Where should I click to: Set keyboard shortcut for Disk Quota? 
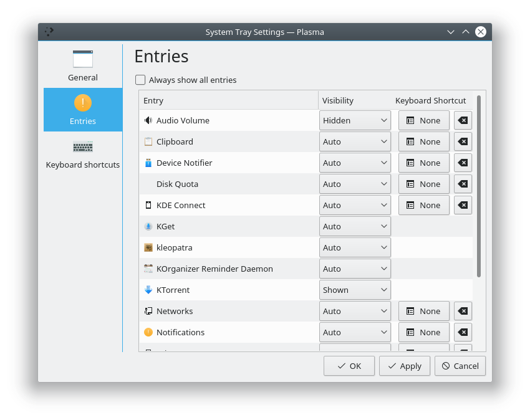click(x=423, y=184)
